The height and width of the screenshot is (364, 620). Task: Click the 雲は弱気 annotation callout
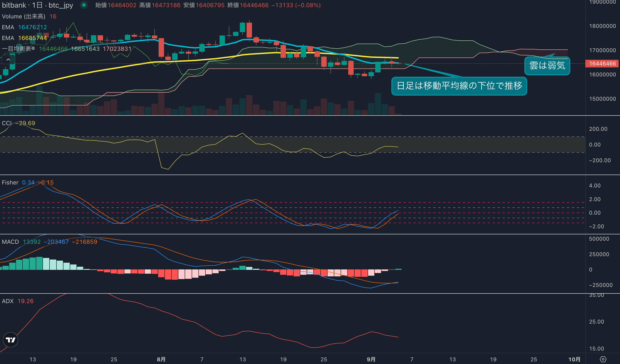point(547,66)
